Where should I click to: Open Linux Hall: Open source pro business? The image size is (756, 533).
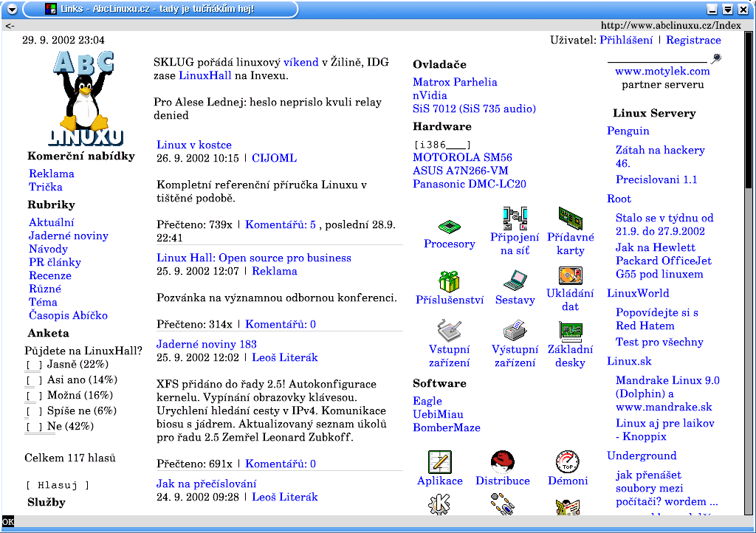point(254,258)
